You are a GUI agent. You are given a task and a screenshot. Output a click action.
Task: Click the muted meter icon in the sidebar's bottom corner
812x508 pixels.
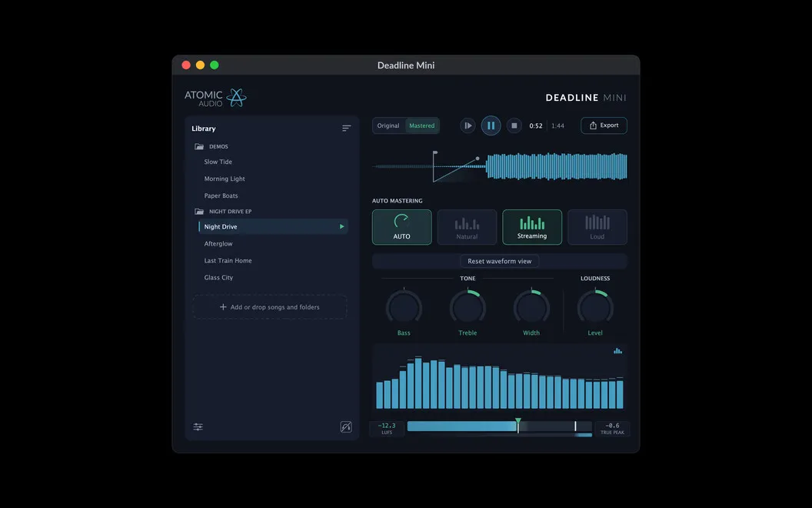(346, 426)
